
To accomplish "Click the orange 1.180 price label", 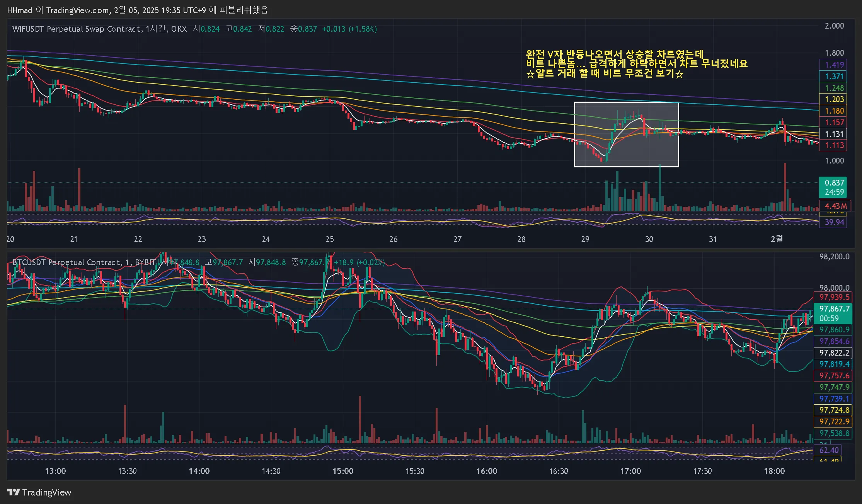I will [x=834, y=111].
